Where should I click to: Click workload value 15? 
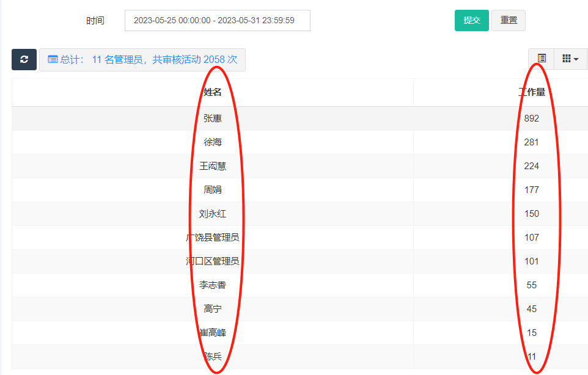tap(531, 333)
